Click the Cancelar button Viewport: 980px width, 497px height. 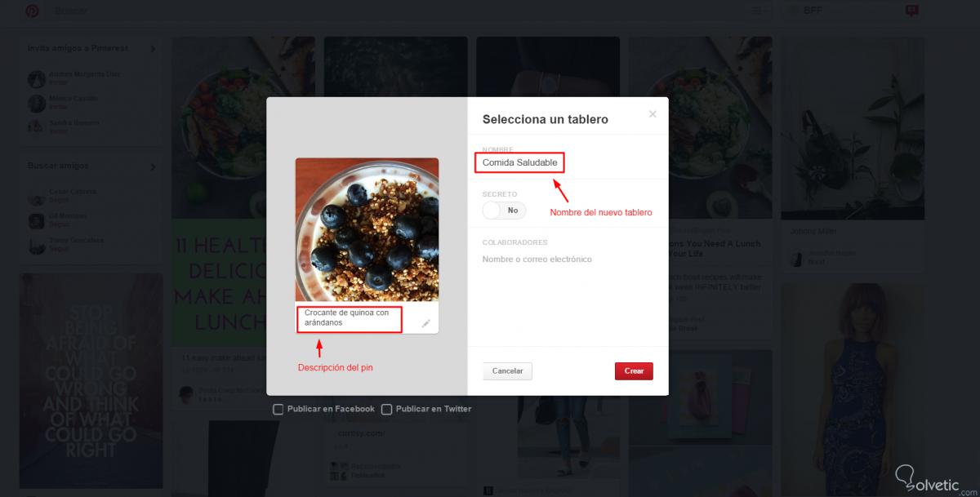507,371
